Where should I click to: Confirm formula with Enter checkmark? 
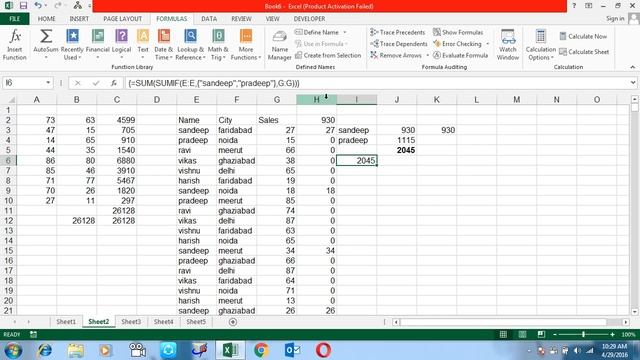(x=96, y=83)
